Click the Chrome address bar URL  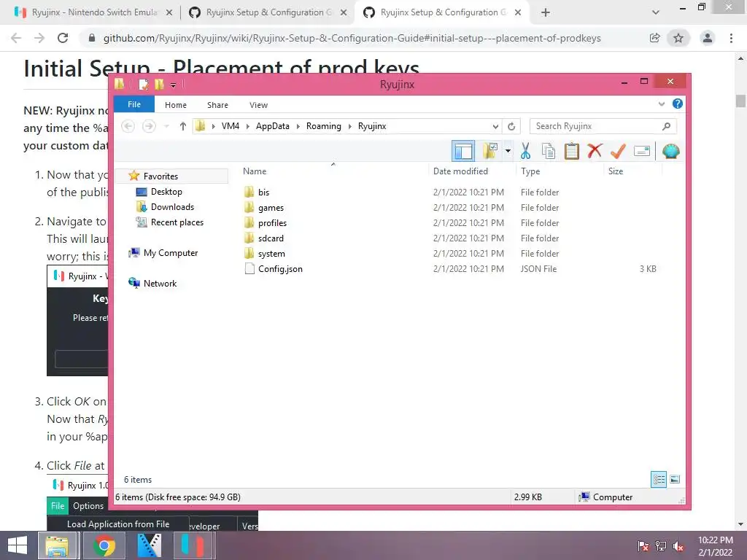pos(352,38)
